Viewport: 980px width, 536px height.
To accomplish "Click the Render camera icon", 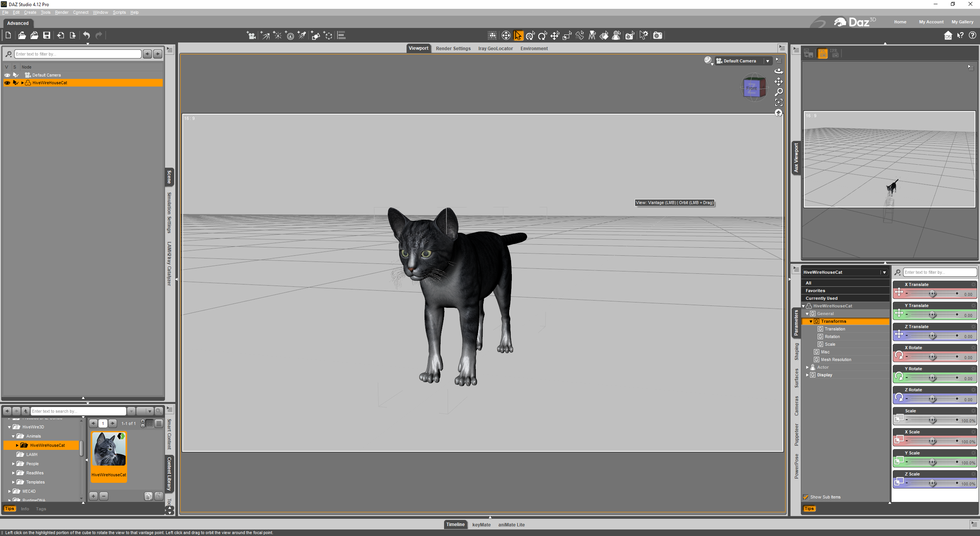I will [657, 36].
